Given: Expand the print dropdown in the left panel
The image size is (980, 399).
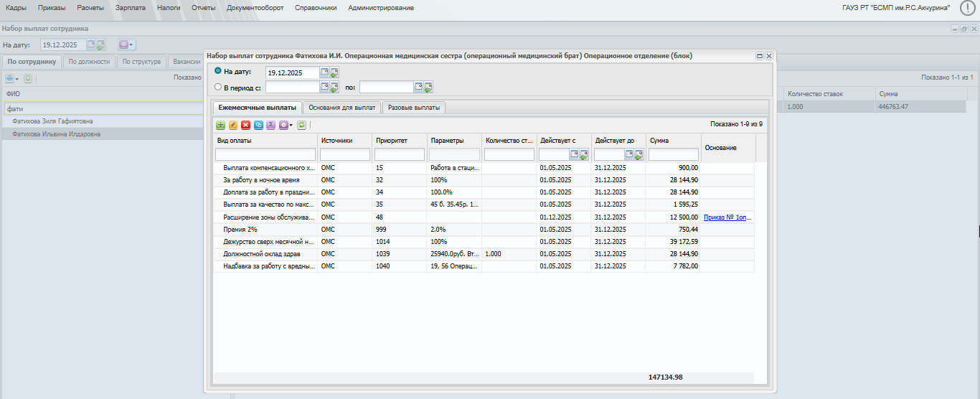Looking at the screenshot, I should [12, 78].
